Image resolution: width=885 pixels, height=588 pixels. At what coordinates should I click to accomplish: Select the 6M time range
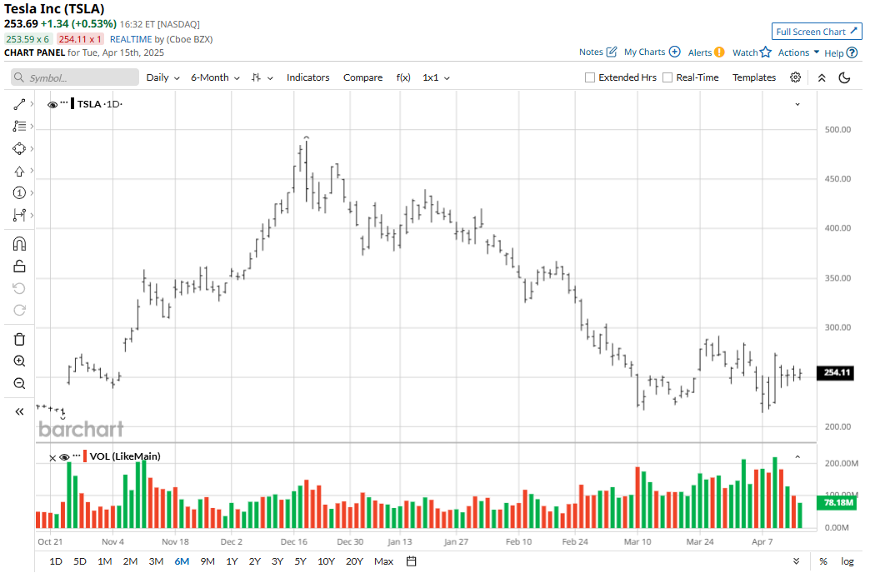tap(182, 561)
